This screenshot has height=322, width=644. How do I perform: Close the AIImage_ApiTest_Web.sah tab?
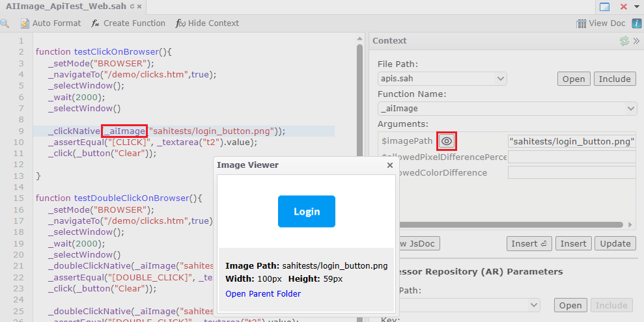coord(139,7)
